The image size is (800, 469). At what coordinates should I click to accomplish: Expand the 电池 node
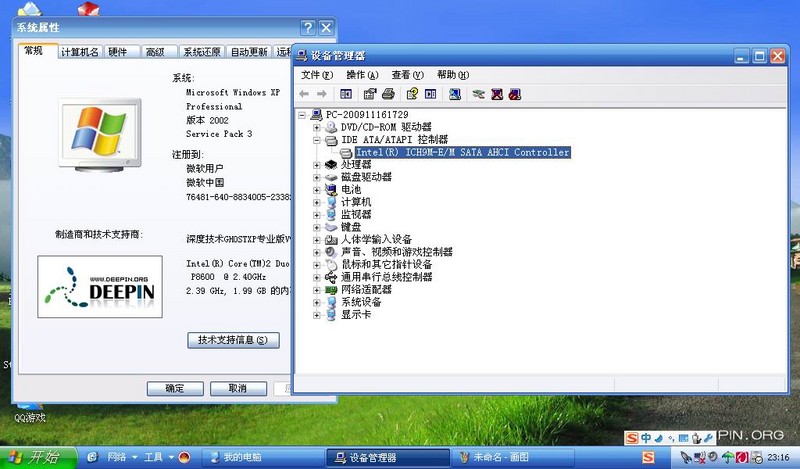(x=316, y=190)
